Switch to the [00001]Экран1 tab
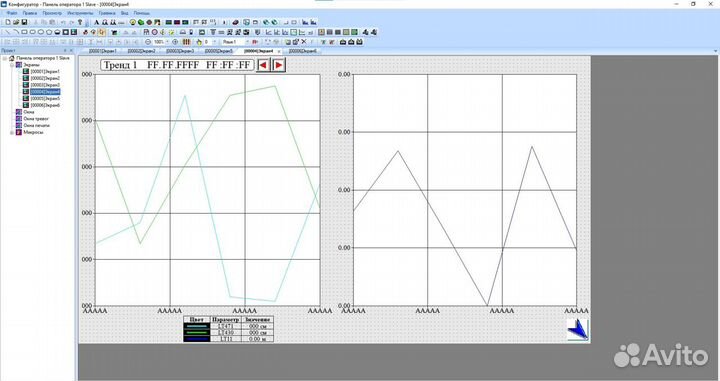 (x=103, y=51)
